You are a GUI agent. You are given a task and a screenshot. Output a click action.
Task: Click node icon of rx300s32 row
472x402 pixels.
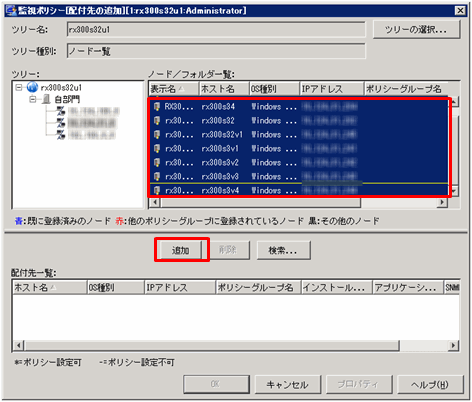click(157, 121)
